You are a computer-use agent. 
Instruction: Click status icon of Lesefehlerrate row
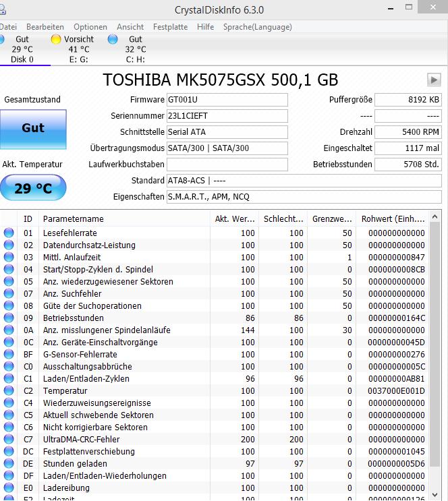[9, 233]
